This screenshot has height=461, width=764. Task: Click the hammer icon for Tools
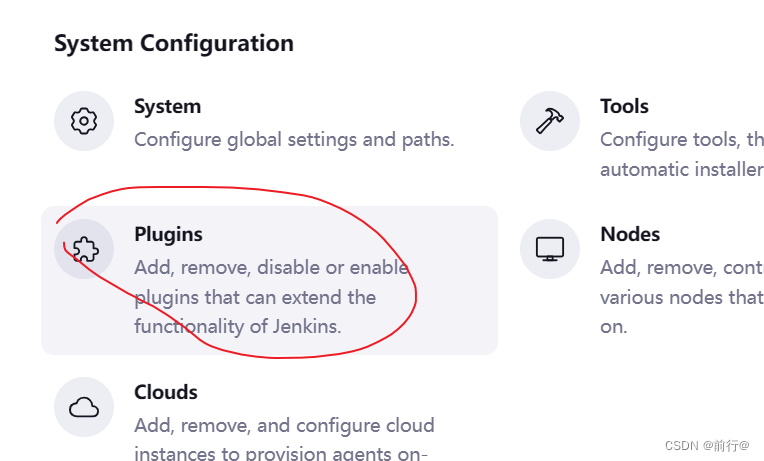point(550,121)
